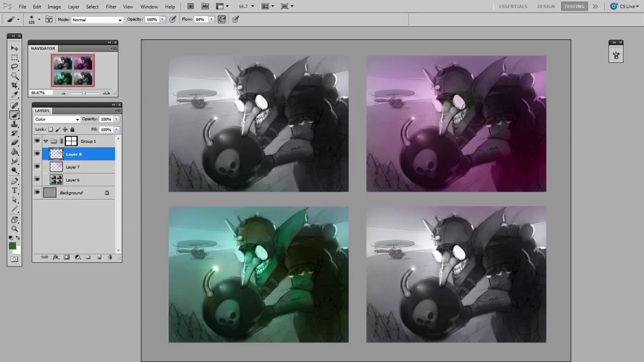Viewport: 644px width, 362px height.
Task: Open the Brush Preset picker arrow
Action: pyautogui.click(x=39, y=19)
